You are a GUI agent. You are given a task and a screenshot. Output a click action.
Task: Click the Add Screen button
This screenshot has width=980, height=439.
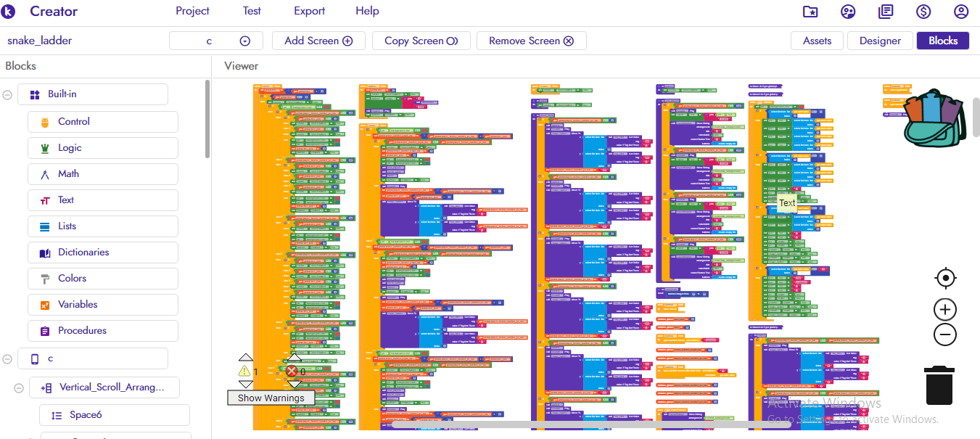click(x=318, y=41)
